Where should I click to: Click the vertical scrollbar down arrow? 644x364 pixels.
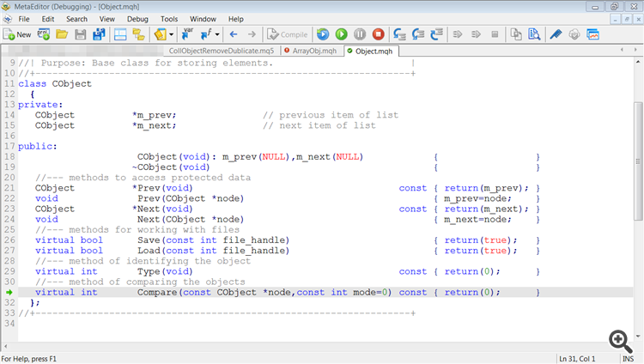(638, 336)
